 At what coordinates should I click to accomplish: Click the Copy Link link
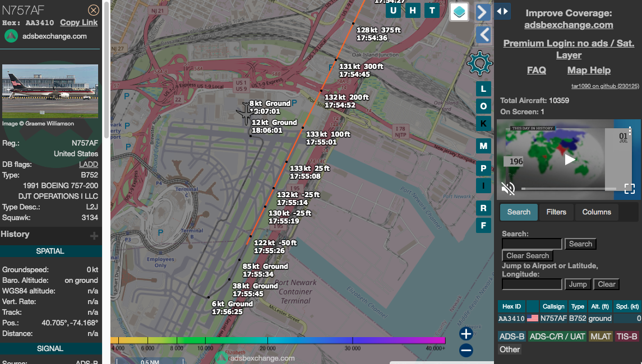78,22
